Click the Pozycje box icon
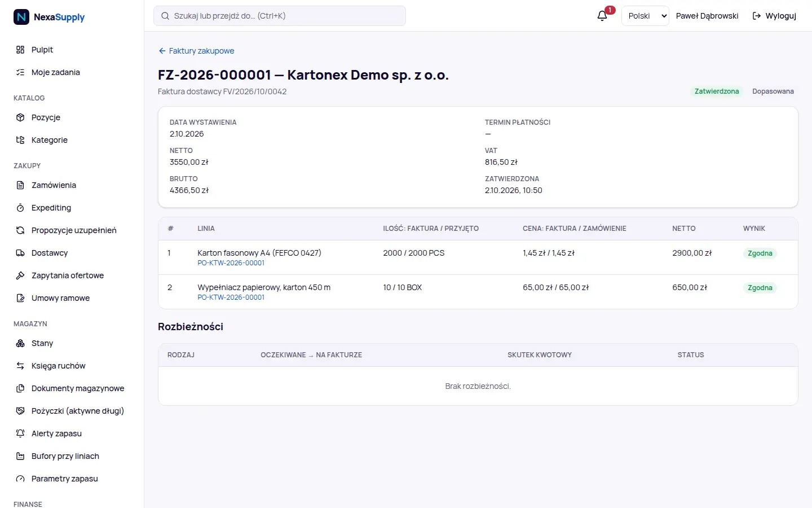812x508 pixels. [x=20, y=117]
